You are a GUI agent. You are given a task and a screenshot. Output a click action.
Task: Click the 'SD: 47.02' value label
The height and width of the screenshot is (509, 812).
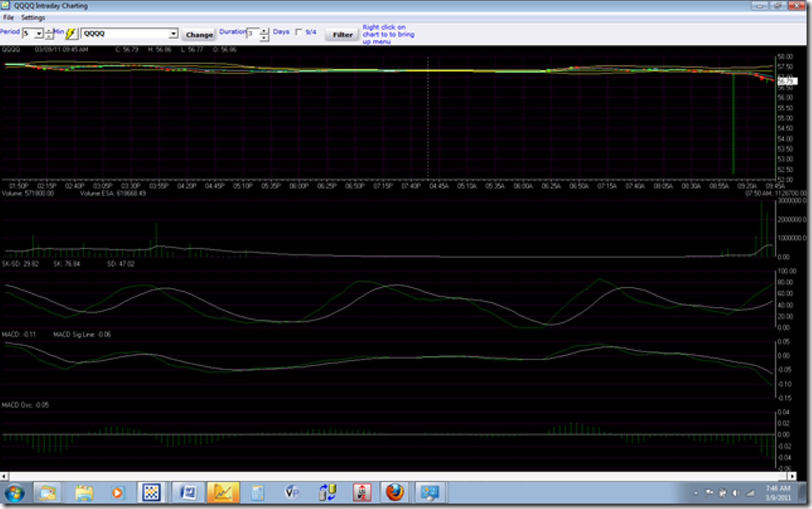pyautogui.click(x=121, y=264)
